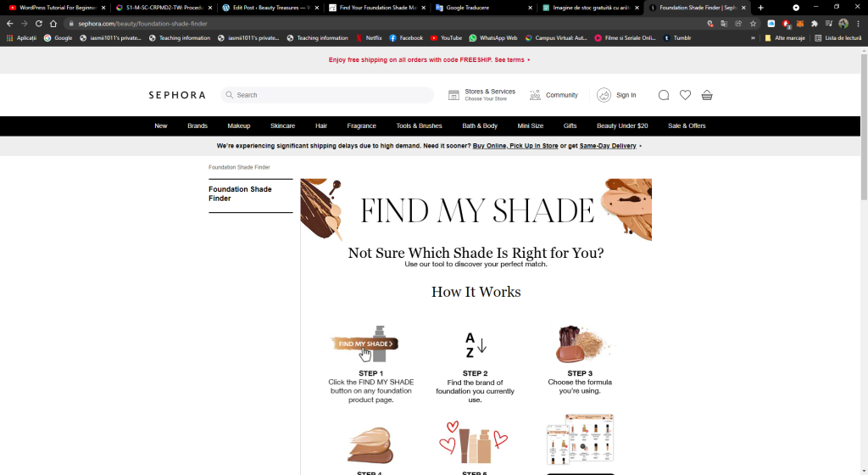Click the Stores & Services storefront icon

(454, 95)
